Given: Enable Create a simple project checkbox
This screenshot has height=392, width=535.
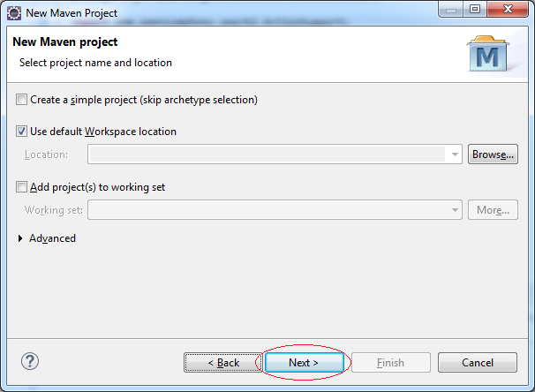Looking at the screenshot, I should pyautogui.click(x=21, y=100).
